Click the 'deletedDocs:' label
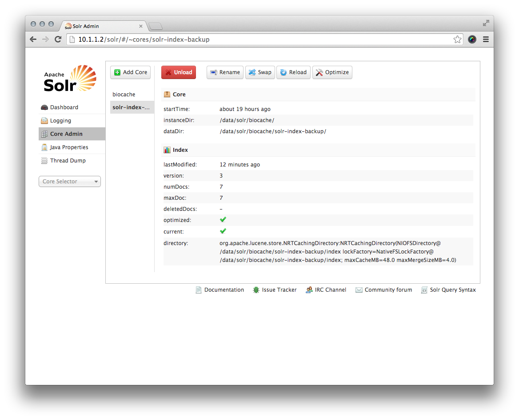Image resolution: width=519 pixels, height=420 pixels. [180, 209]
